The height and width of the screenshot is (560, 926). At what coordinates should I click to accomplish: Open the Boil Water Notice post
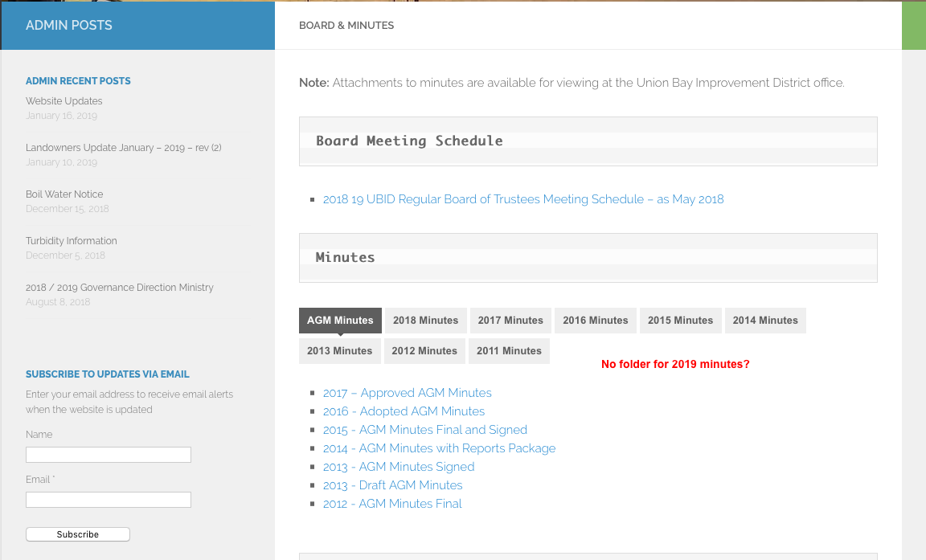[64, 194]
